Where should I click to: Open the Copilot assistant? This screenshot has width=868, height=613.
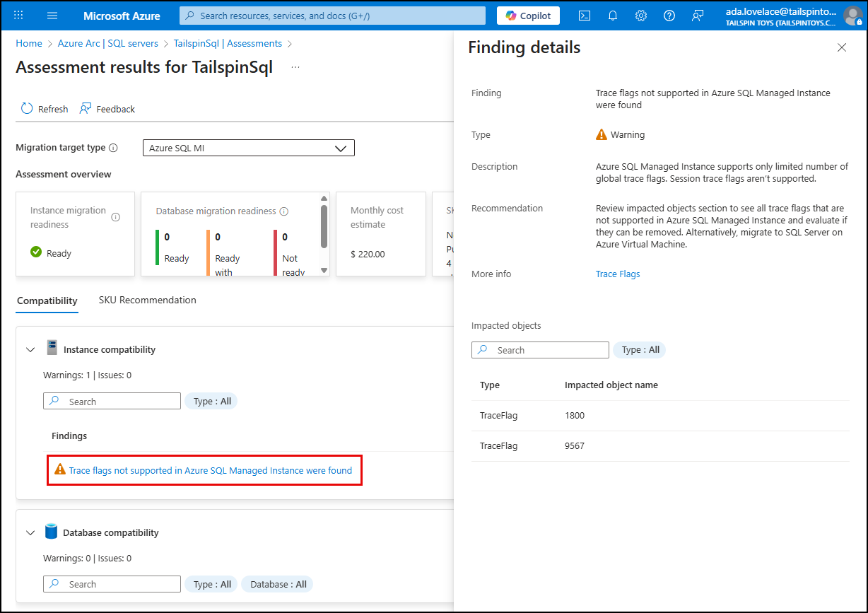(528, 15)
